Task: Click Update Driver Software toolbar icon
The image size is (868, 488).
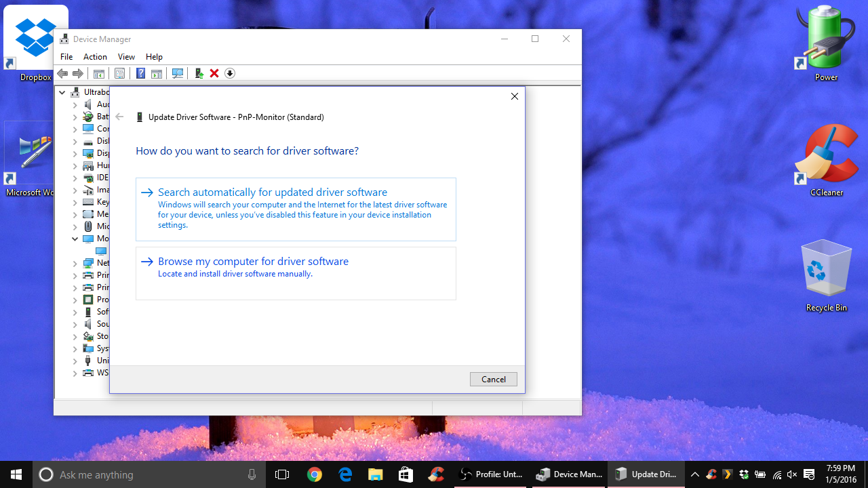Action: click(x=199, y=73)
